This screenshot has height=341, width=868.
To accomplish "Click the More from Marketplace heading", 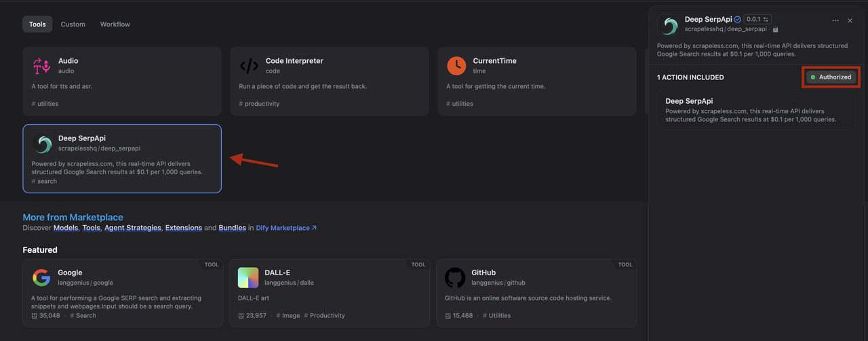I will (73, 218).
